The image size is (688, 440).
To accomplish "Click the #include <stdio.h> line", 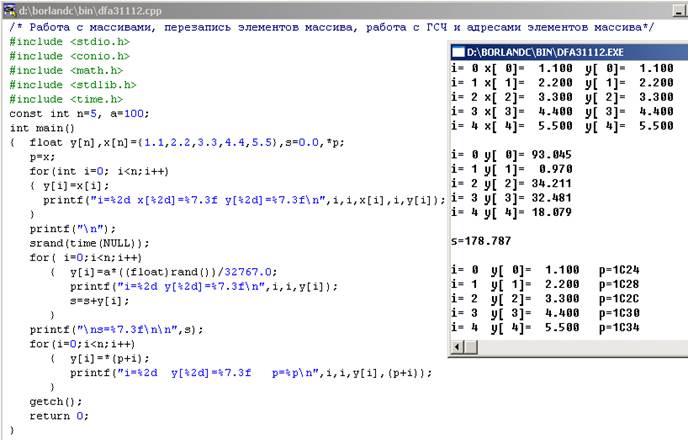I will (x=69, y=42).
